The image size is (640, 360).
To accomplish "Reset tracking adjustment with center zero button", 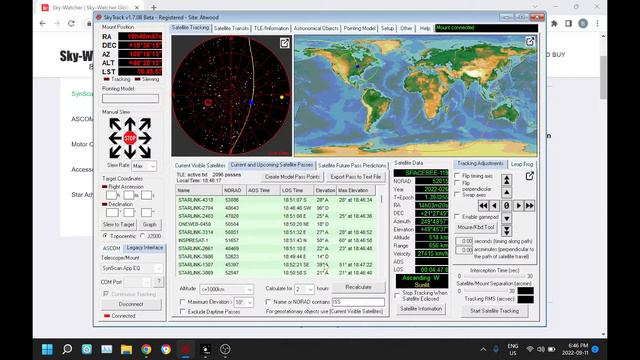I will coord(507,205).
